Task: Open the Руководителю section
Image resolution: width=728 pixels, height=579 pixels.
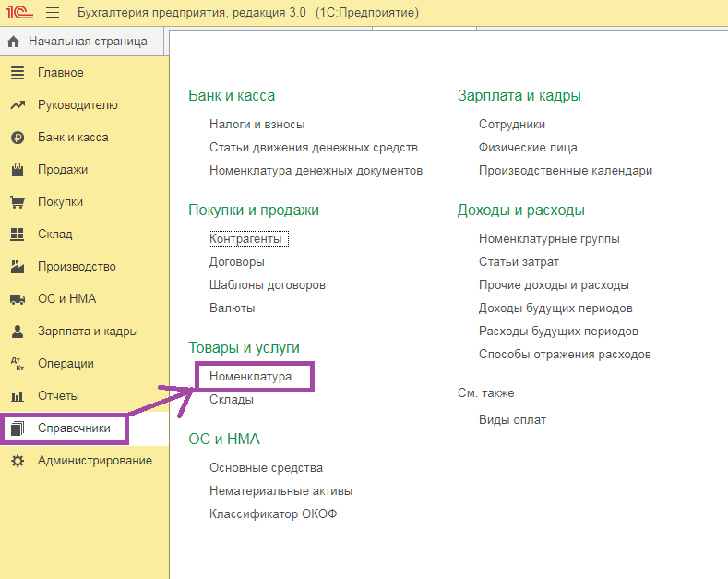Action: pyautogui.click(x=78, y=105)
